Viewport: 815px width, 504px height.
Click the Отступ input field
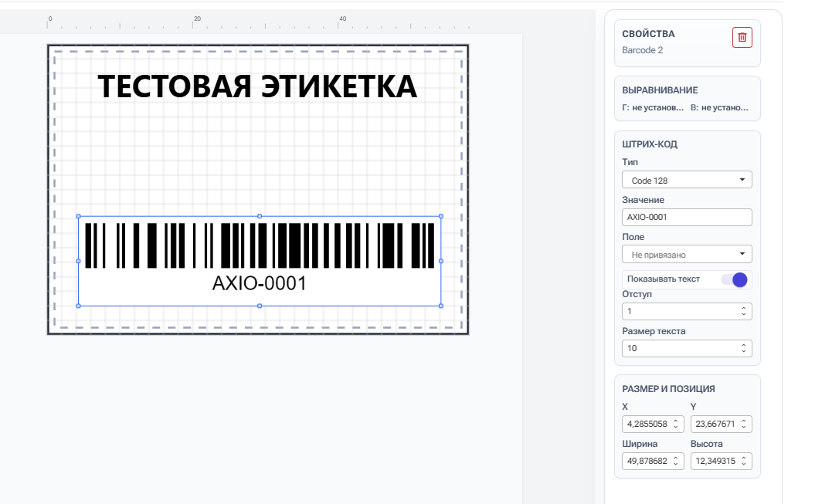(x=687, y=312)
